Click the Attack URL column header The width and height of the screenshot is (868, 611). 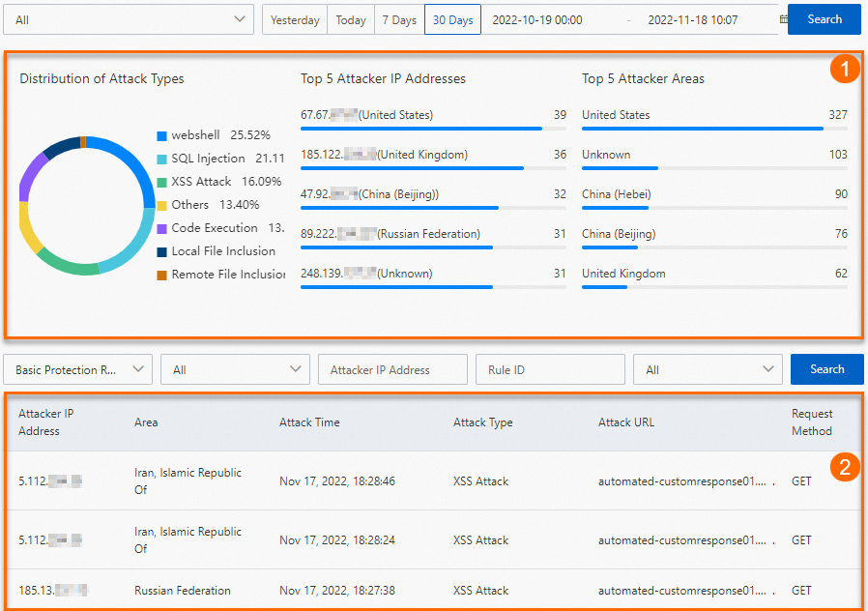coord(626,422)
